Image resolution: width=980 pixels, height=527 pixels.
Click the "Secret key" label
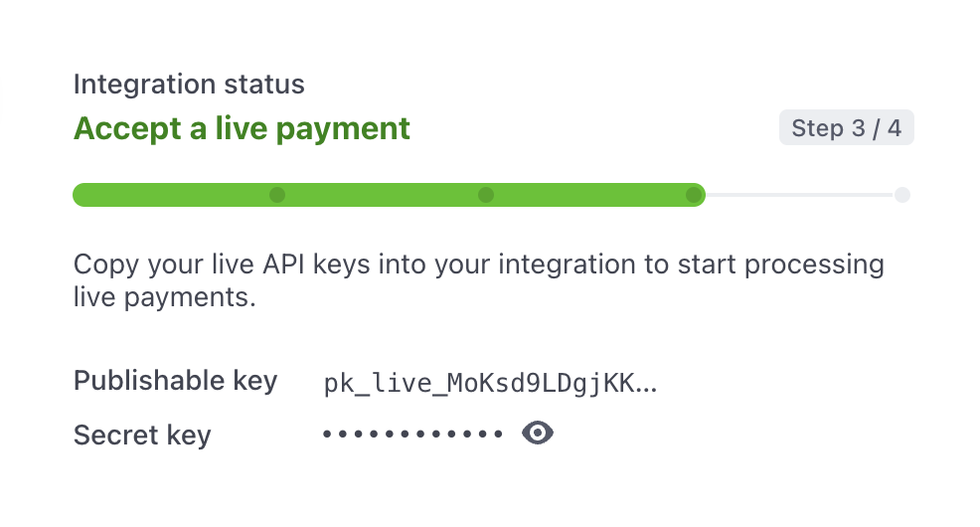pyautogui.click(x=142, y=435)
